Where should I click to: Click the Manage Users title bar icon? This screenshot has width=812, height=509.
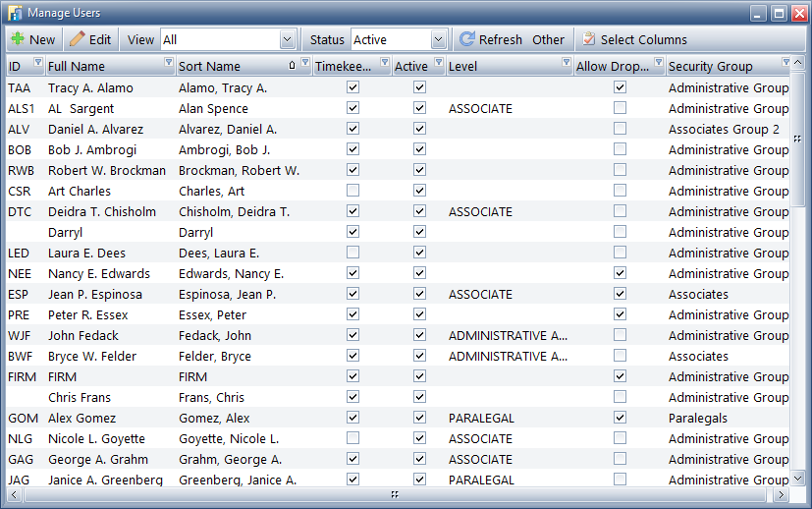click(15, 13)
